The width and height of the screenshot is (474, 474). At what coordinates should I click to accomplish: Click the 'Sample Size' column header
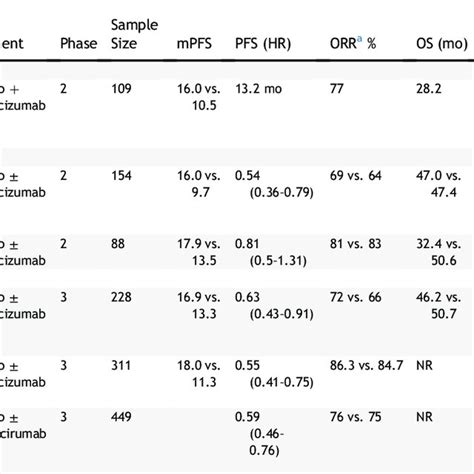tap(135, 34)
